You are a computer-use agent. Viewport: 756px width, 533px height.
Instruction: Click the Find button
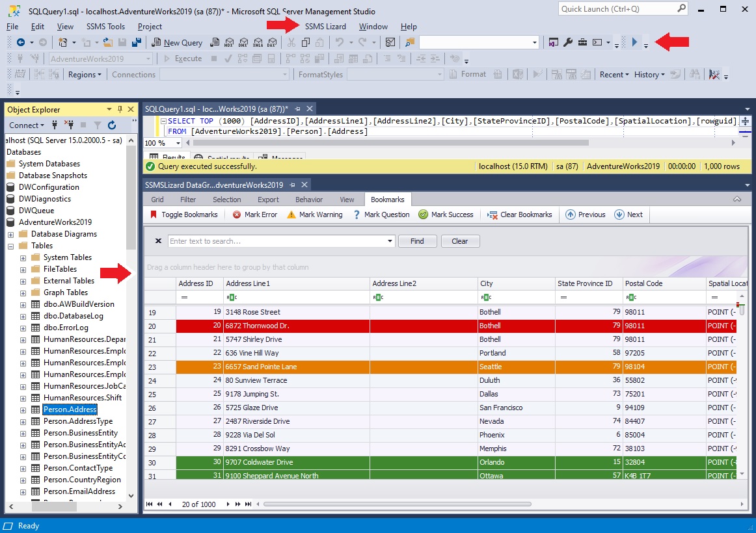coord(418,241)
